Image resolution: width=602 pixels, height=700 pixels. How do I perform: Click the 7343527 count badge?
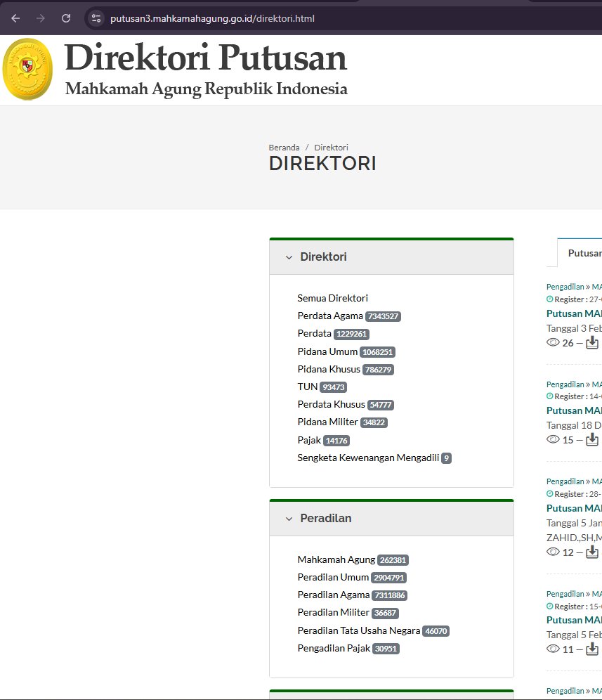point(383,316)
